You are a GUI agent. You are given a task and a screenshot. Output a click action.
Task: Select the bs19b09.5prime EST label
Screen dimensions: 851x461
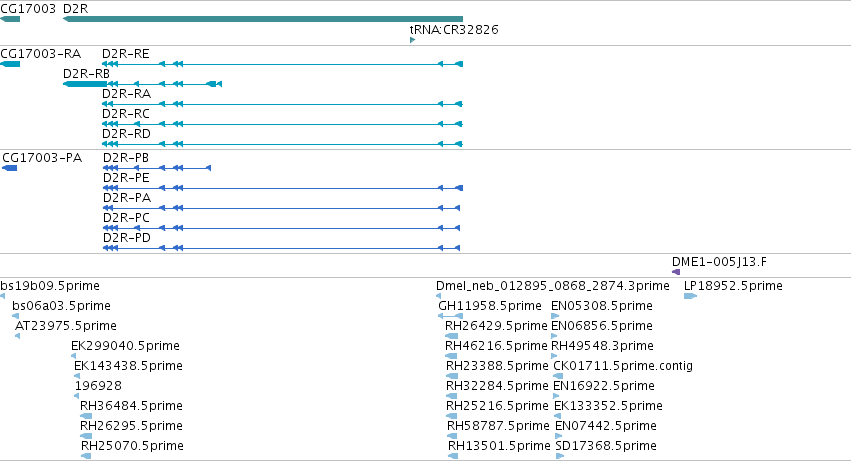pos(50,286)
